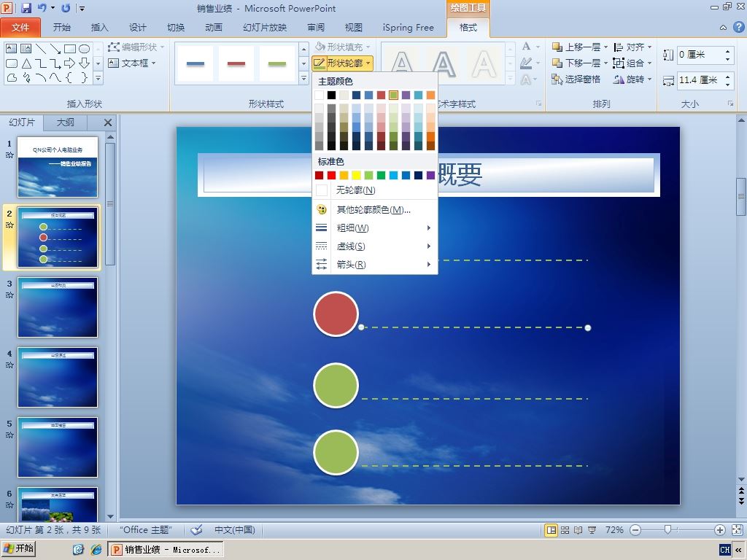Screen dimensions: 747x560
Task: Click the zoom slider handle
Action: click(668, 530)
